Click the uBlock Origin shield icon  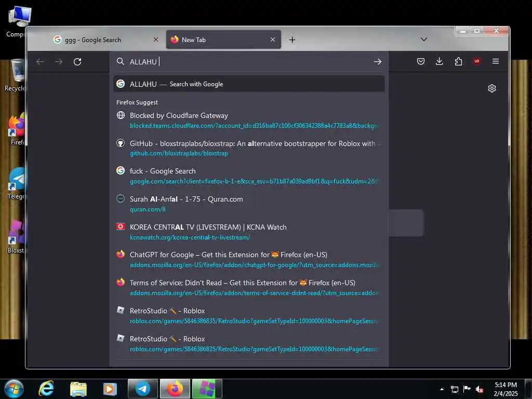(x=477, y=61)
